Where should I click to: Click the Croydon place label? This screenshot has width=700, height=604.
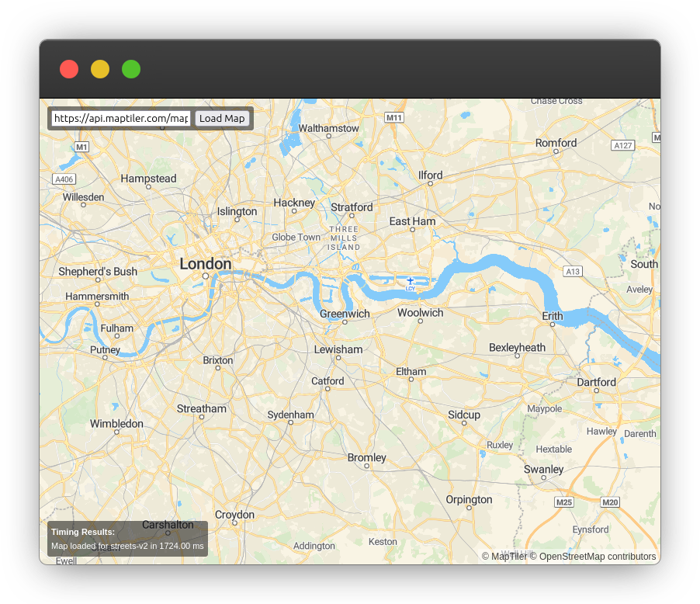click(235, 515)
